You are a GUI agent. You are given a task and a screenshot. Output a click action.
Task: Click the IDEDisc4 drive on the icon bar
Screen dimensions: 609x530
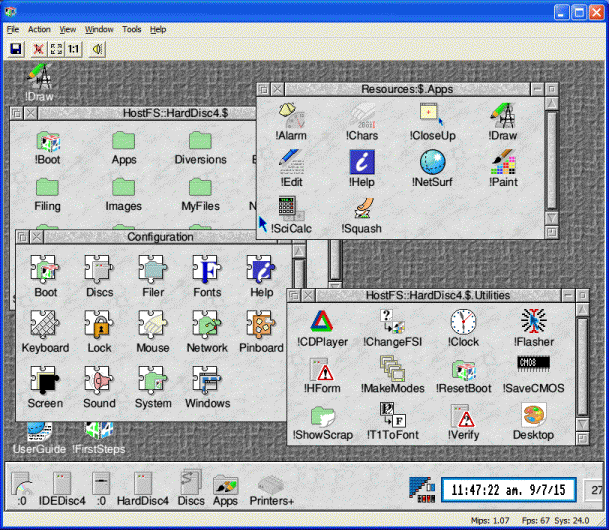click(x=62, y=488)
